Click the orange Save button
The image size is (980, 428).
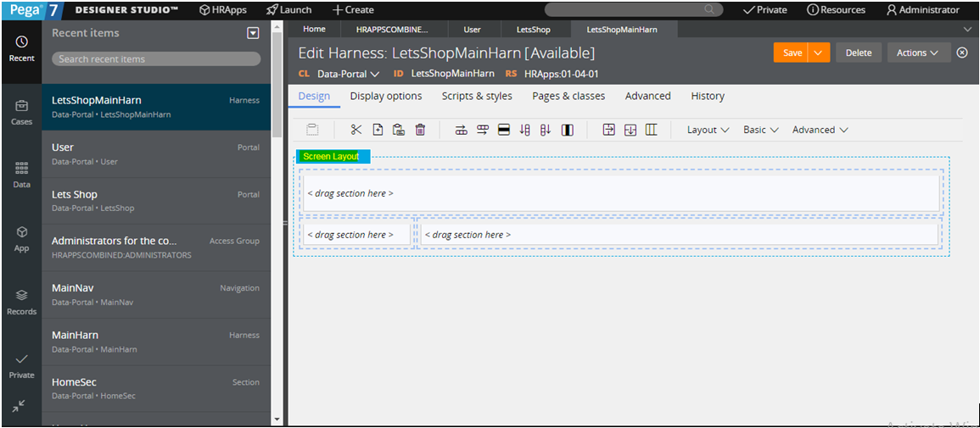[x=792, y=53]
